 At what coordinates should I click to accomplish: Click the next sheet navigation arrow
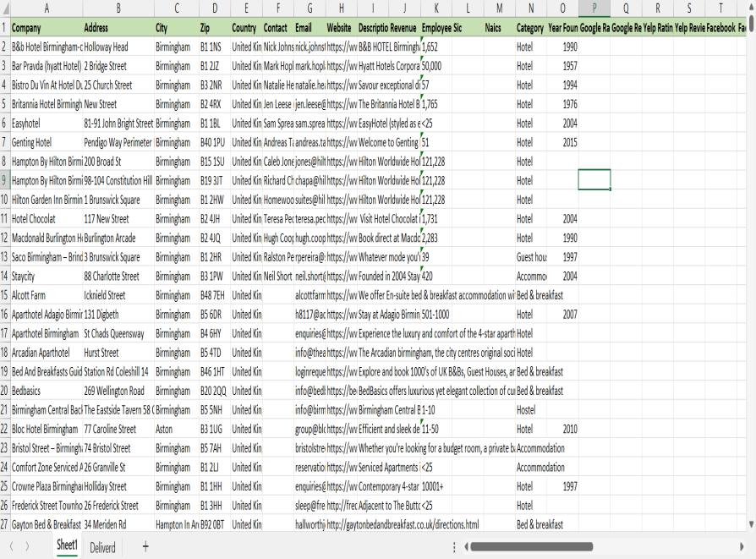click(28, 547)
